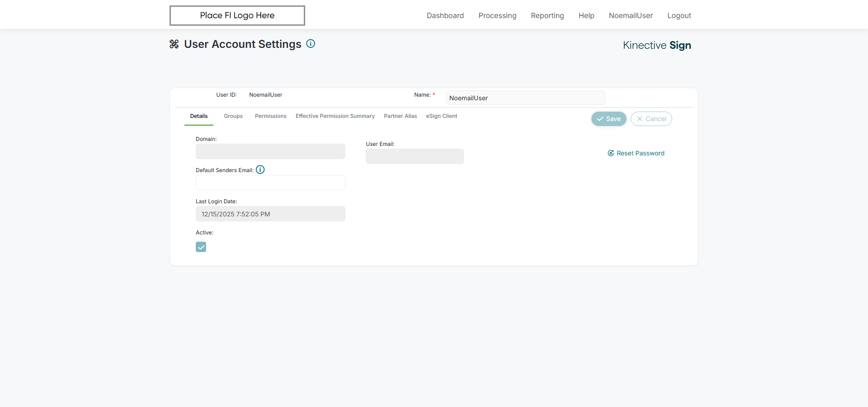Open the eSign Client tab
868x407 pixels.
coord(442,116)
